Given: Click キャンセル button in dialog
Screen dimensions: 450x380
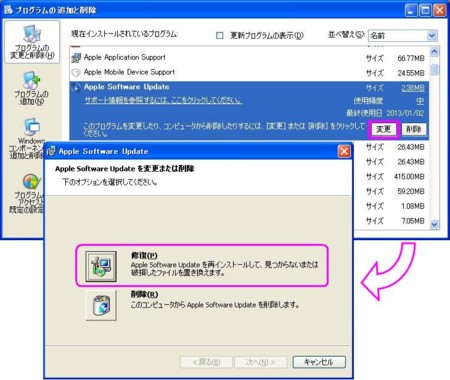Looking at the screenshot, I should (x=319, y=362).
